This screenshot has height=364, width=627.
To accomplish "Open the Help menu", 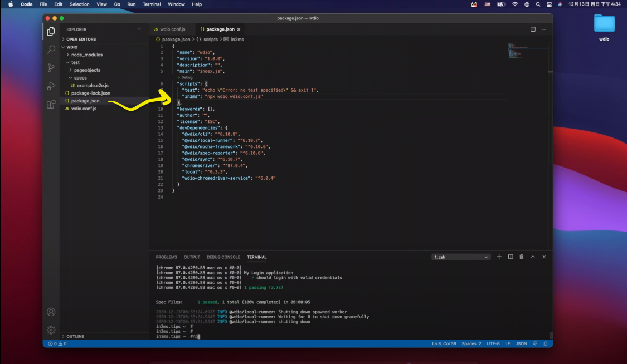I will pos(197,4).
